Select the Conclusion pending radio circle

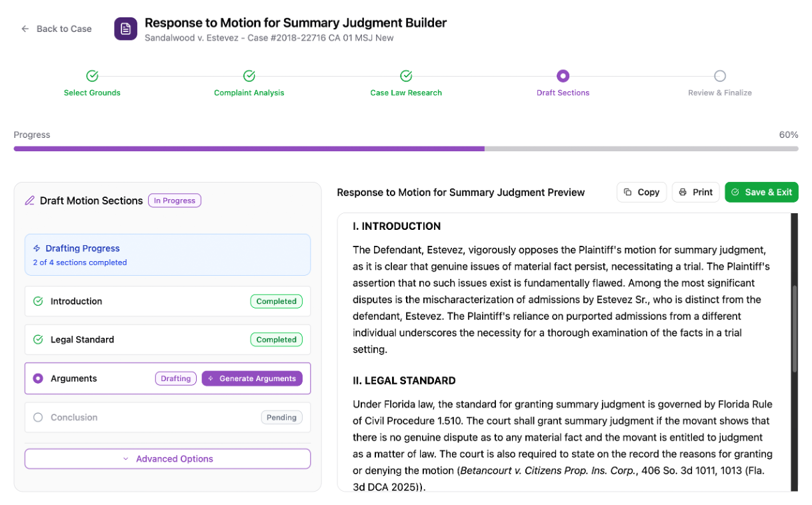[38, 417]
